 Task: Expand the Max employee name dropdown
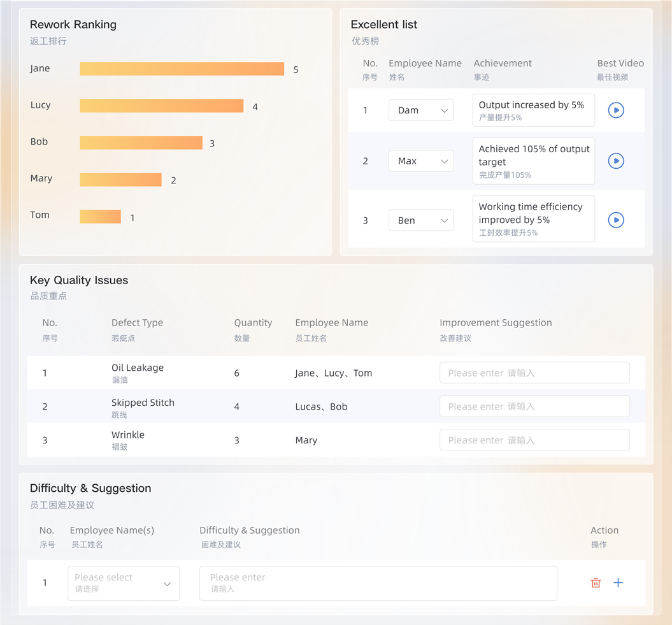[x=421, y=161]
